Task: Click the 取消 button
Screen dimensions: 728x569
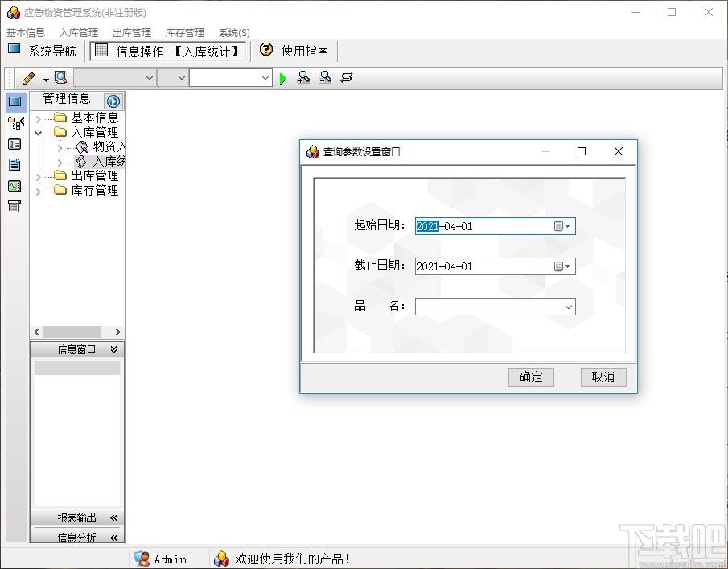Action: [603, 377]
